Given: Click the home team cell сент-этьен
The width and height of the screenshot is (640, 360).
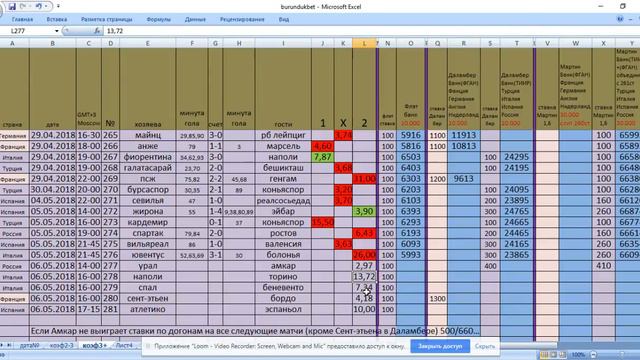Looking at the screenshot, I should 148,298.
